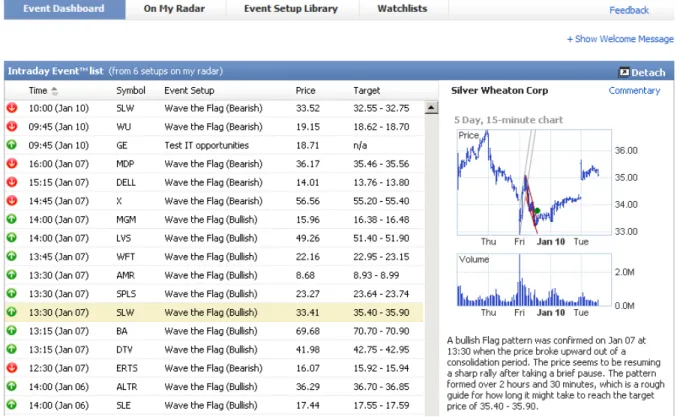This screenshot has width=677, height=417.
Task: Click the 5-day price chart of Silver Wheaton
Action: [x=534, y=182]
